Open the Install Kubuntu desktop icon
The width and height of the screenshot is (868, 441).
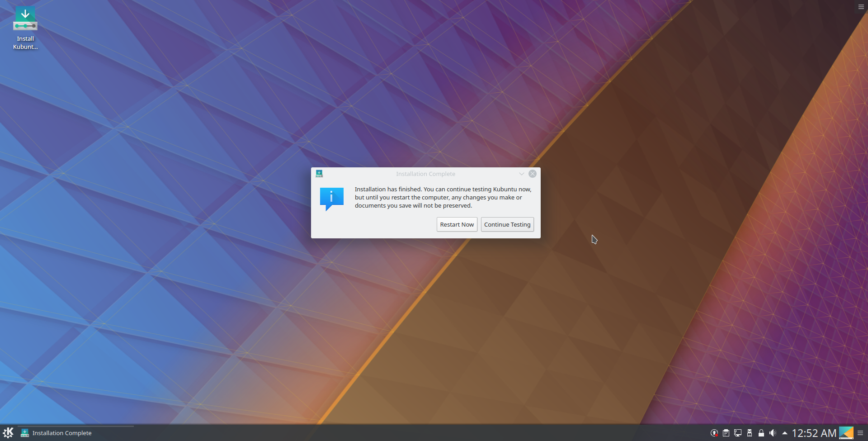point(25,28)
